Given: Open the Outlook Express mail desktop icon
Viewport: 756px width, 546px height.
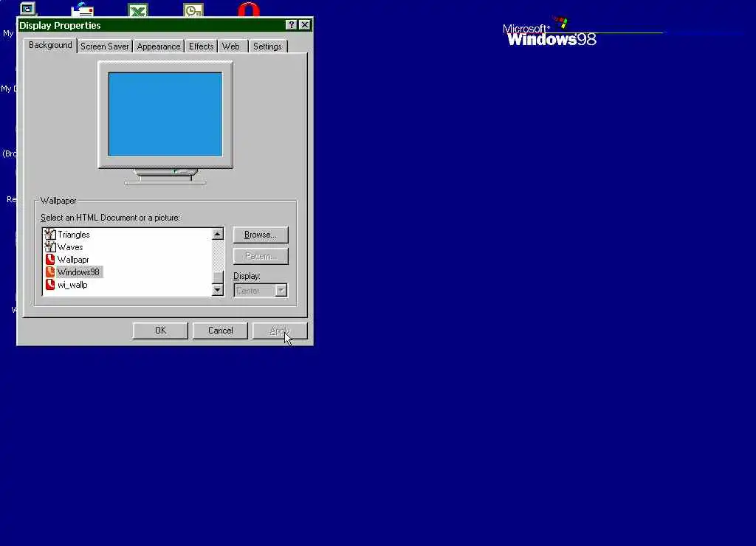Looking at the screenshot, I should (83, 9).
